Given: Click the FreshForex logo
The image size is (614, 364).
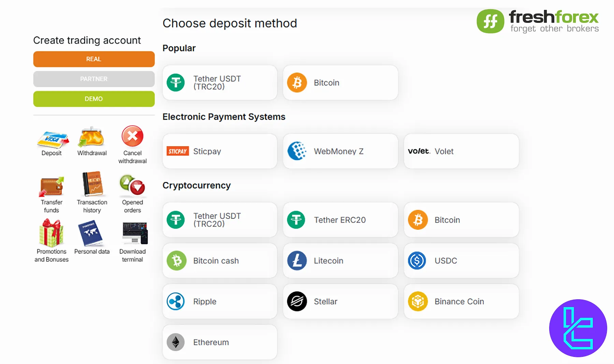Looking at the screenshot, I should click(537, 21).
